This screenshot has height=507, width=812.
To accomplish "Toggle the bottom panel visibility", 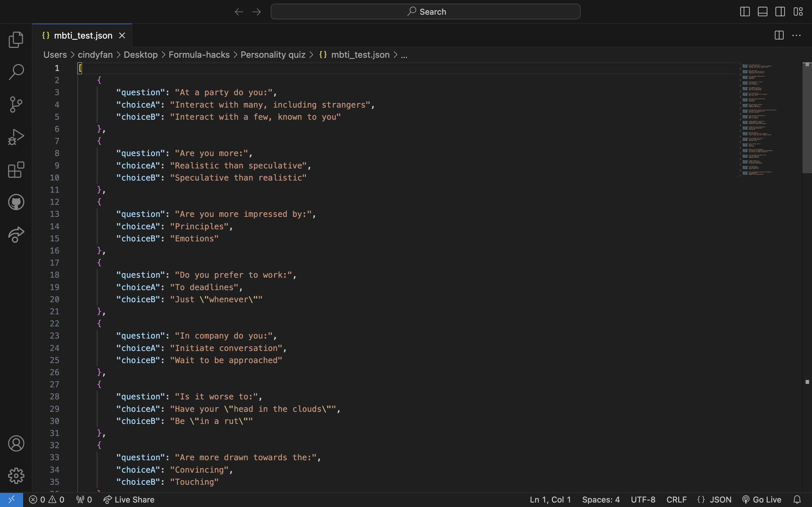I will coord(762,12).
